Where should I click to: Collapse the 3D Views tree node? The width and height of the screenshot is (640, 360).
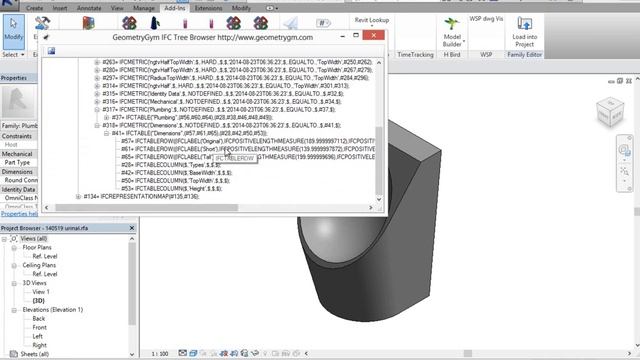pos(14,283)
